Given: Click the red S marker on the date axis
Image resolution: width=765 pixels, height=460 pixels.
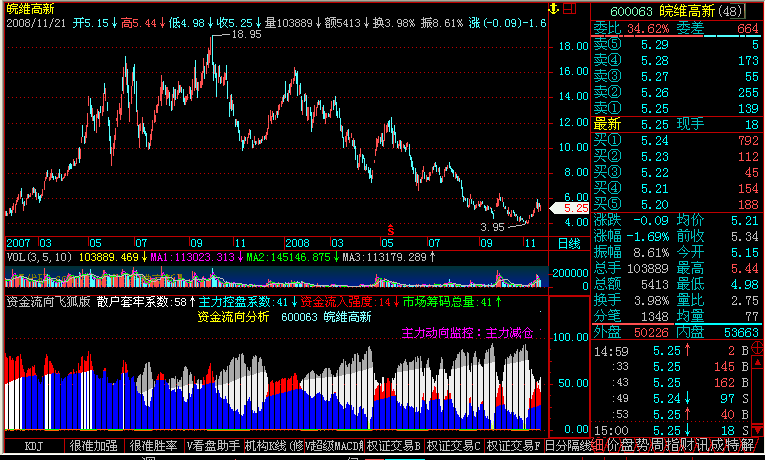Looking at the screenshot, I should point(390,230).
